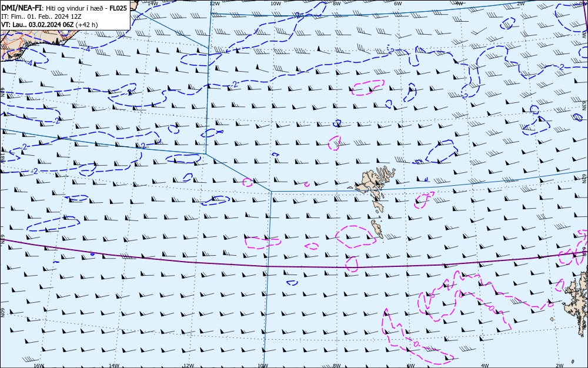The image size is (588, 368).
Task: Click the '10W' label on top map border
Action: tap(276, 4)
